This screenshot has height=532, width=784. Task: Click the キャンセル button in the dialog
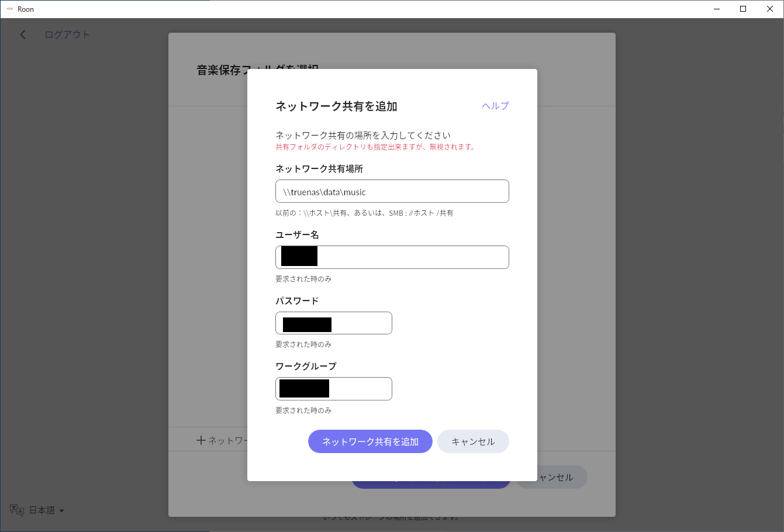473,441
